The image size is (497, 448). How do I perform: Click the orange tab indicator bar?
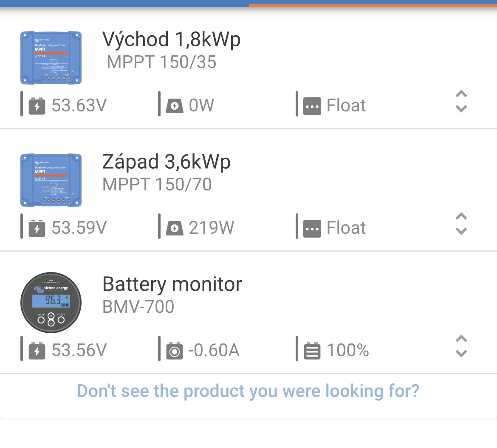point(373,5)
